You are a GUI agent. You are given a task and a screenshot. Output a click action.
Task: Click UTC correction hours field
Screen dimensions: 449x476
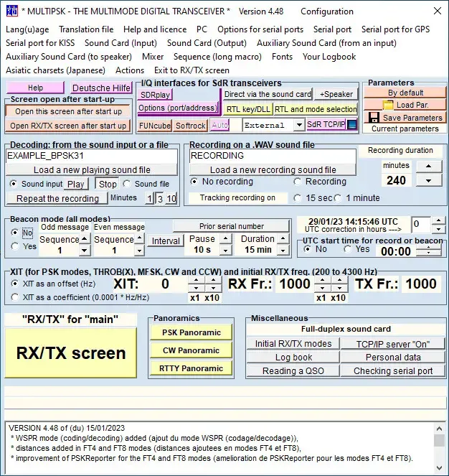coord(421,224)
